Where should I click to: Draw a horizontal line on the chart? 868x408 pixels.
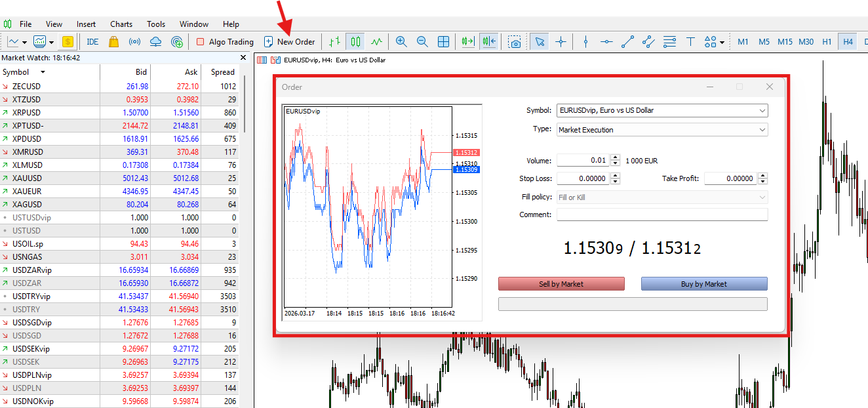pos(606,41)
